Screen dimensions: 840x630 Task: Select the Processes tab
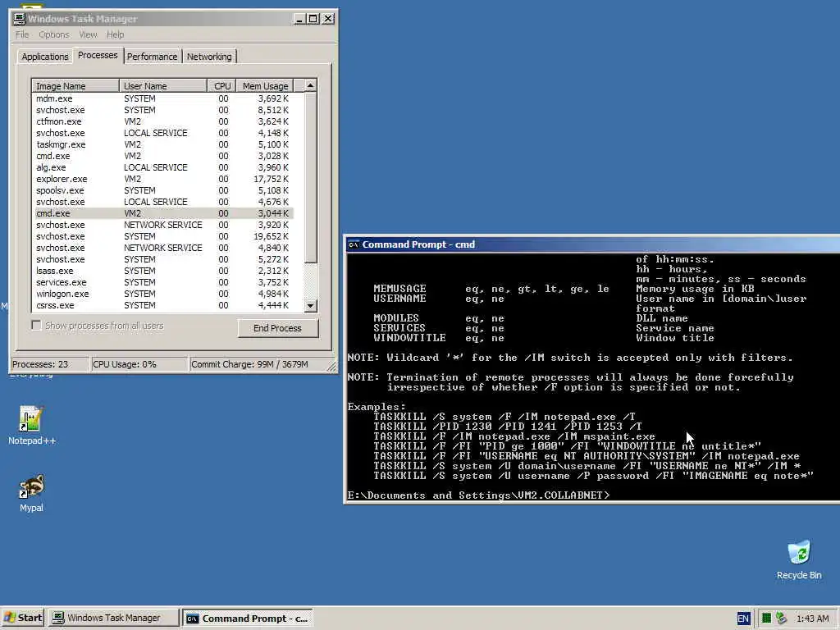click(98, 55)
